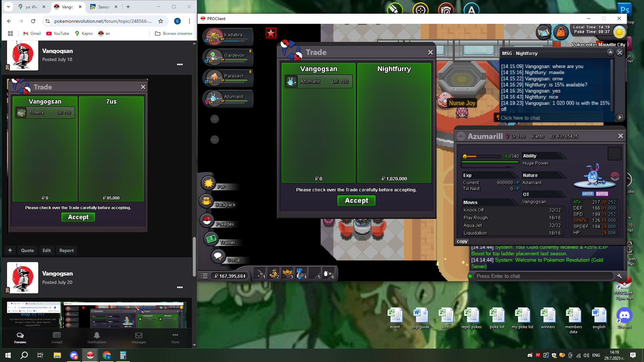Open File Explorer from taskbar
The height and width of the screenshot is (362, 644).
57,355
